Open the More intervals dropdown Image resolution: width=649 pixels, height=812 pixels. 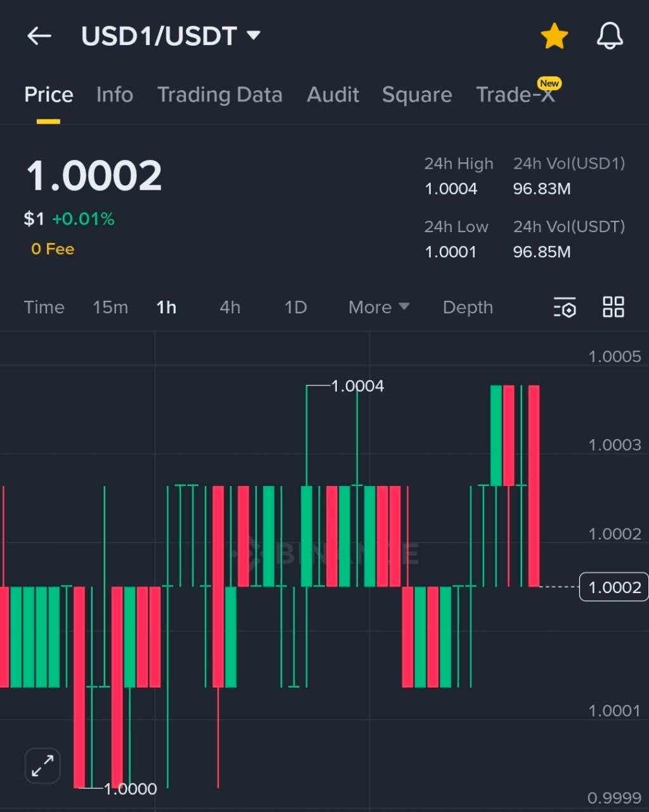coord(378,307)
